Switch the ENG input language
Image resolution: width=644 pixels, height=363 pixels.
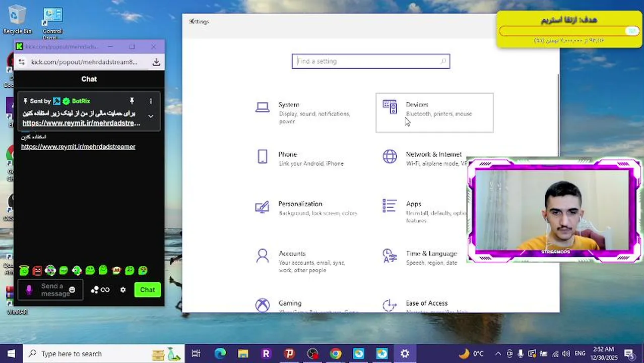pos(580,354)
